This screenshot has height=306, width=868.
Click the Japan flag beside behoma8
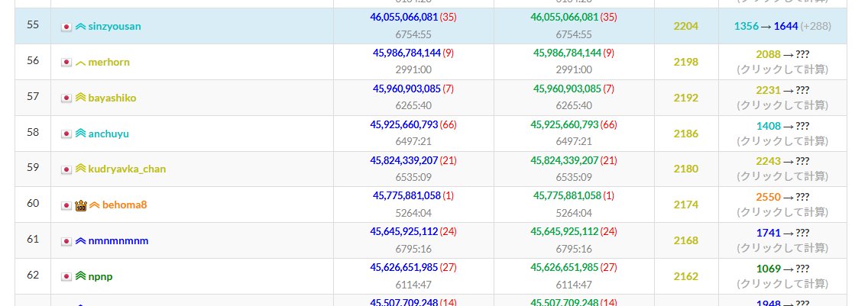tap(66, 205)
